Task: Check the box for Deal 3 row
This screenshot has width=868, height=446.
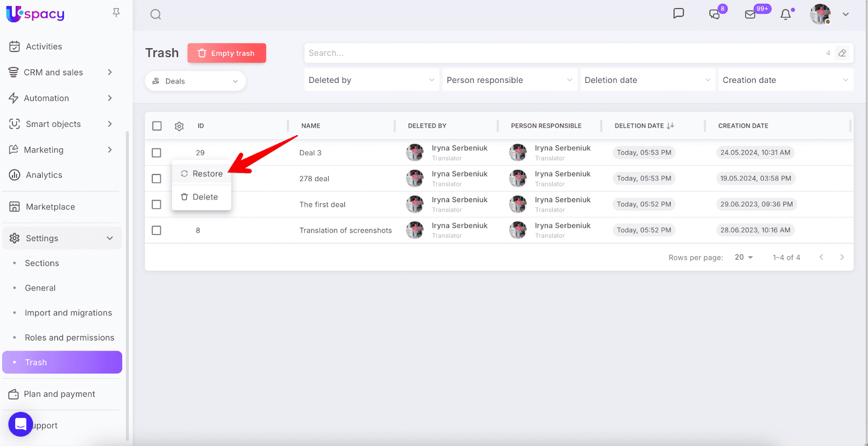Action: [157, 153]
